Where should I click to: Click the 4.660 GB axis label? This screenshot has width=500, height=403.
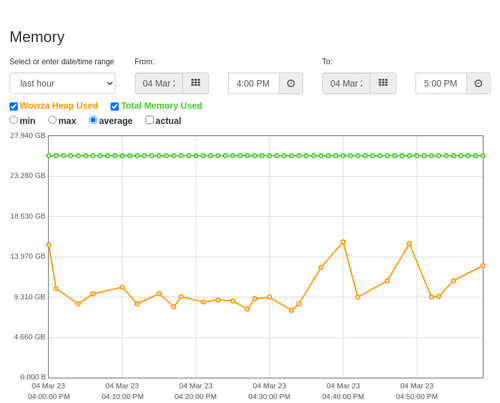click(x=29, y=337)
